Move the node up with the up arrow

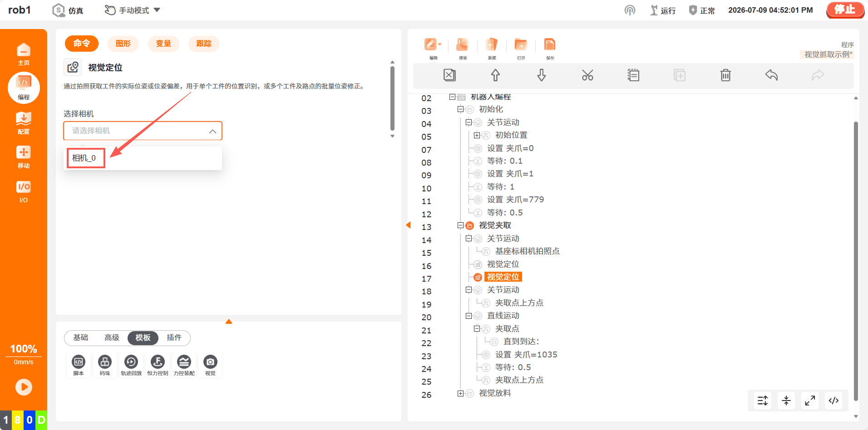(x=495, y=75)
